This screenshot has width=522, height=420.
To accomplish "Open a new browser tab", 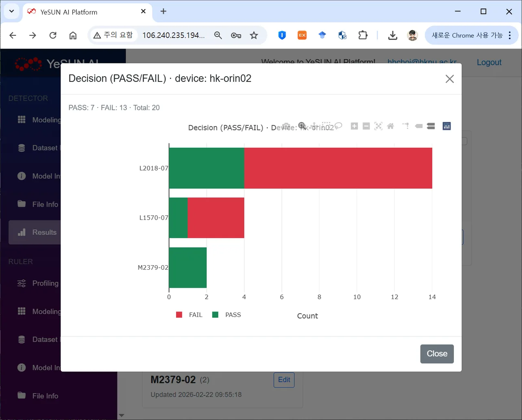I will [164, 11].
